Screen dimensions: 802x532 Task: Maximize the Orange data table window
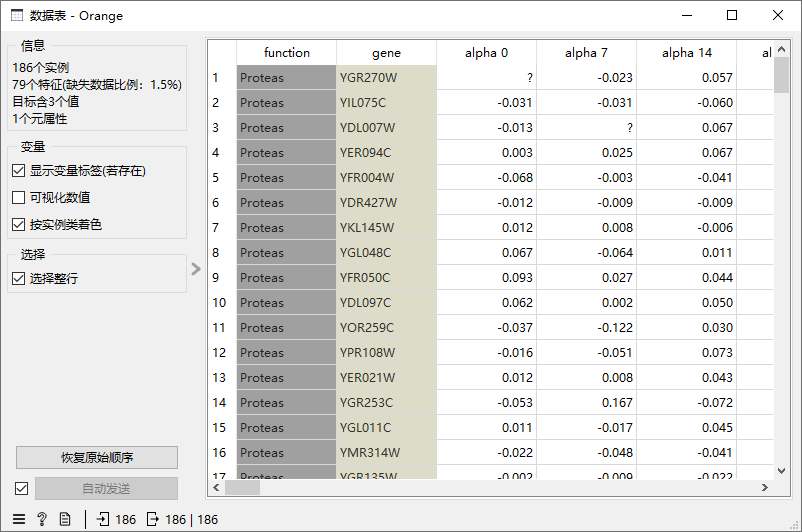[732, 15]
